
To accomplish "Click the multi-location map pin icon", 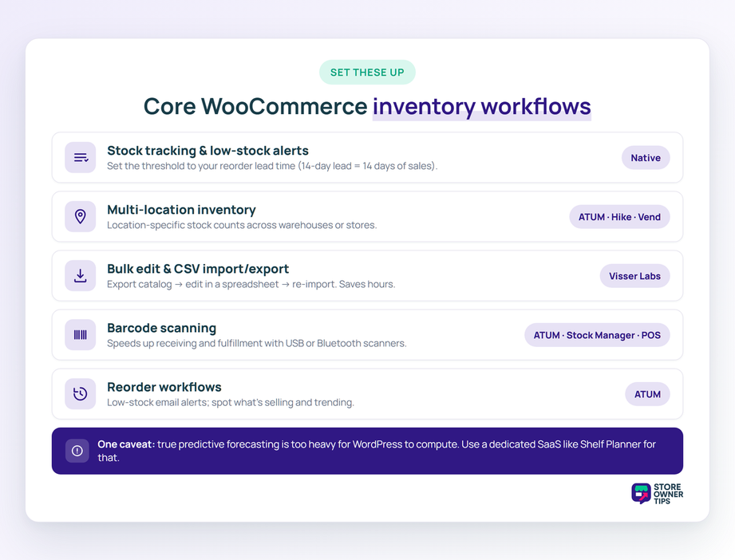I will pyautogui.click(x=81, y=216).
